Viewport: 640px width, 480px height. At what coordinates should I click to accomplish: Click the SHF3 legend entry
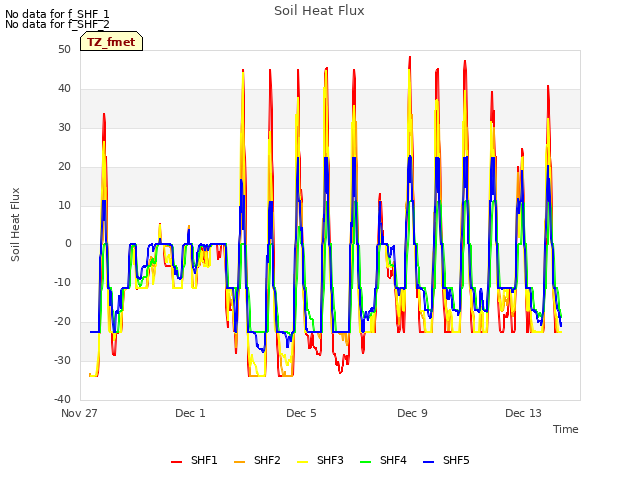tap(320, 460)
